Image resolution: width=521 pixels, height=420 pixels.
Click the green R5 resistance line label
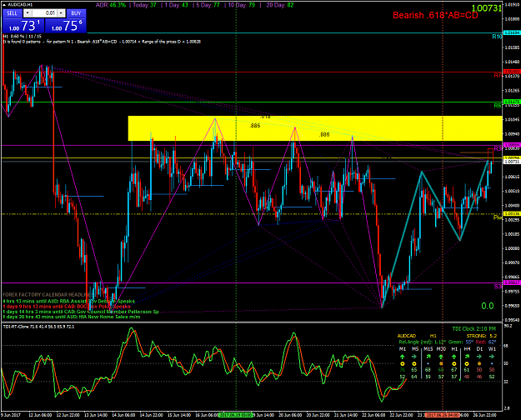(x=498, y=106)
